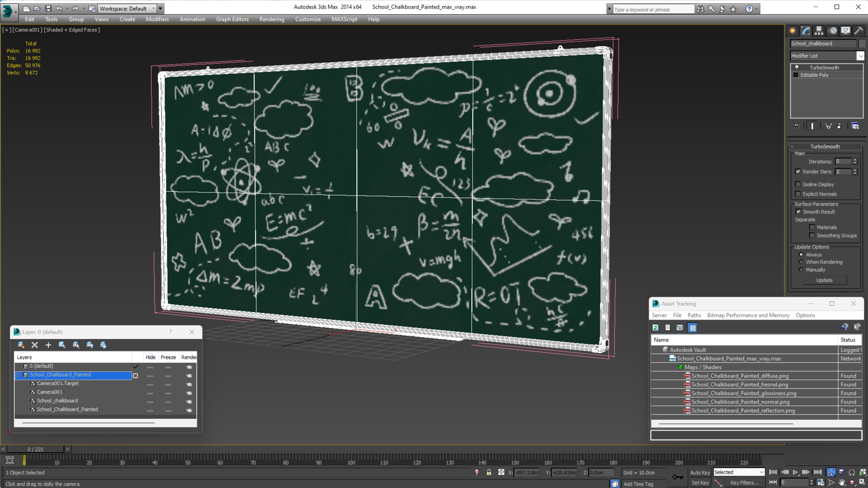Enable Explicit Normals checkbox

click(798, 194)
